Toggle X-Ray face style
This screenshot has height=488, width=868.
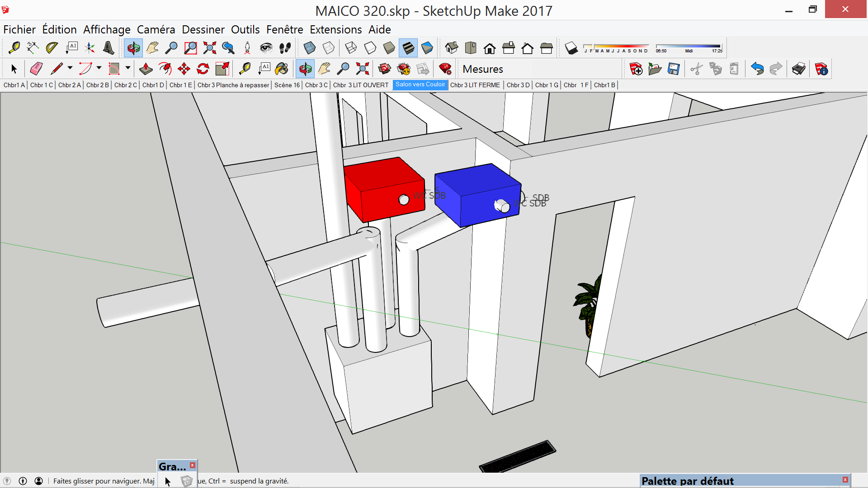pos(310,47)
